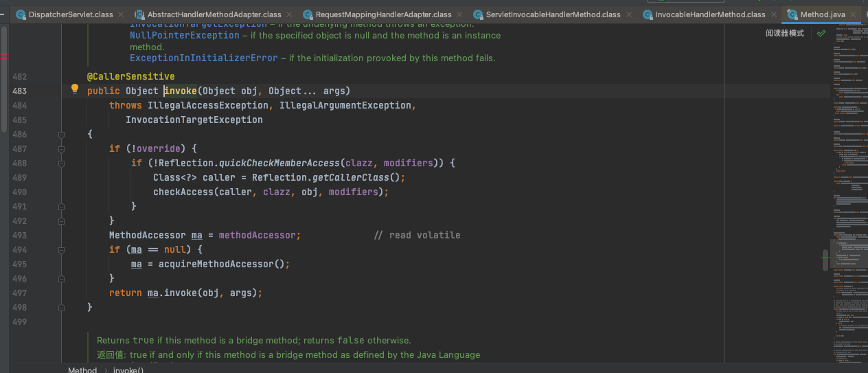Click the ExceptionInInitializerError doc link
The image size is (868, 373).
coord(204,58)
